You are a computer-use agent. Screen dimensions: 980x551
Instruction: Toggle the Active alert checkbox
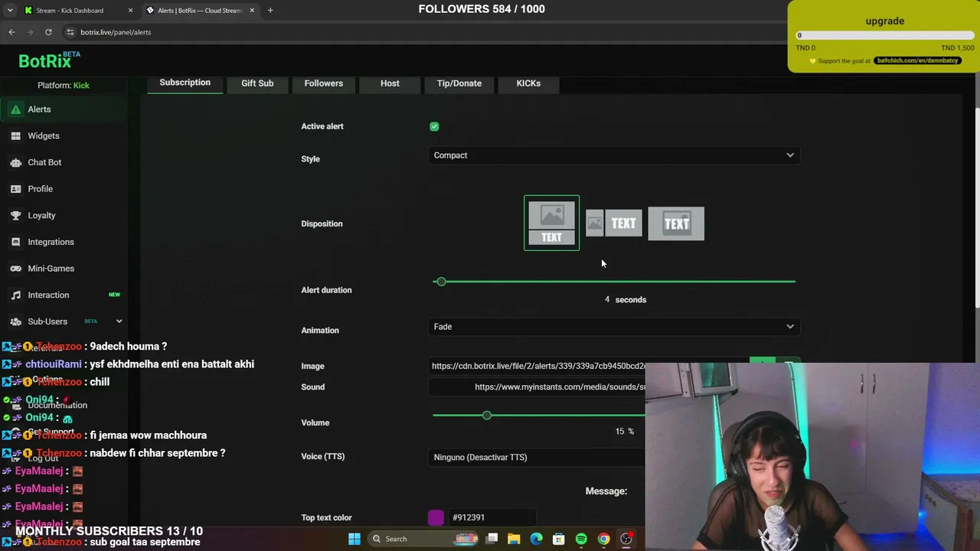(x=434, y=126)
